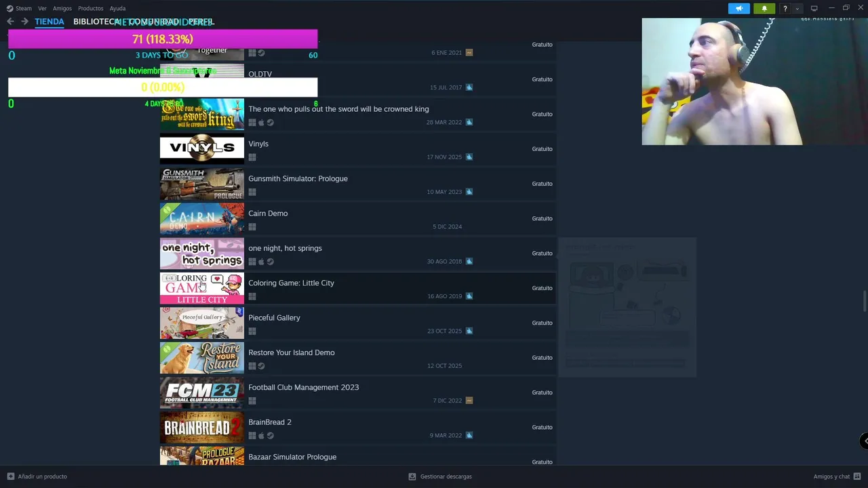Open the Ayuda menu
The height and width of the screenshot is (488, 868).
117,8
